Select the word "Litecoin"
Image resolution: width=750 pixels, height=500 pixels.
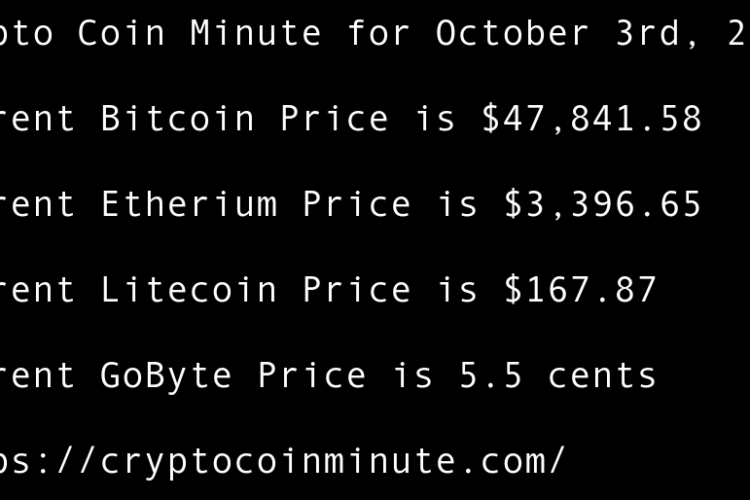189,290
